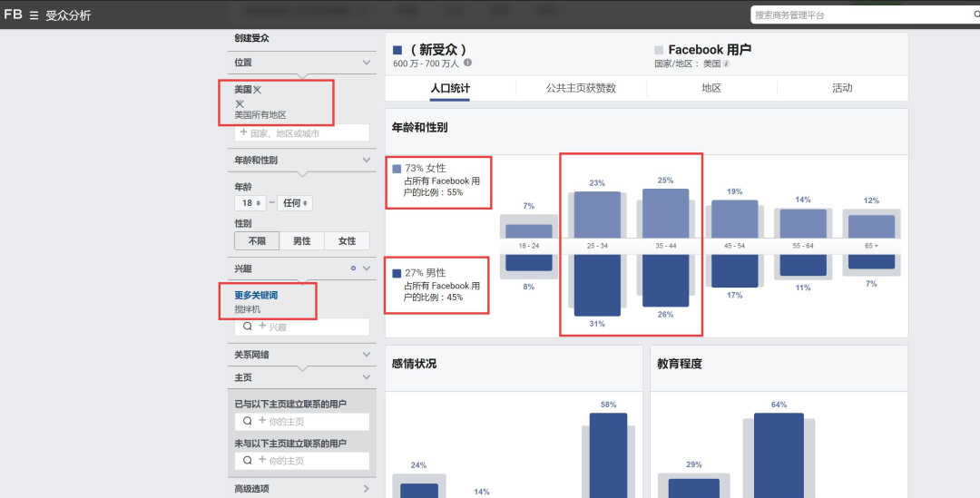The width and height of the screenshot is (980, 498).
Task: Select 不限 for gender
Action: 257,240
